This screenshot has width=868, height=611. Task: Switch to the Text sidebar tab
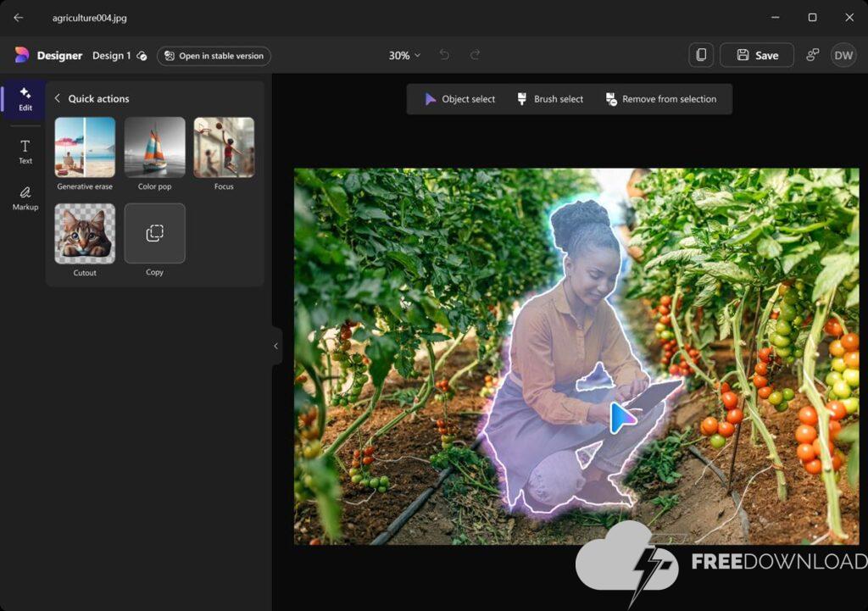point(25,152)
